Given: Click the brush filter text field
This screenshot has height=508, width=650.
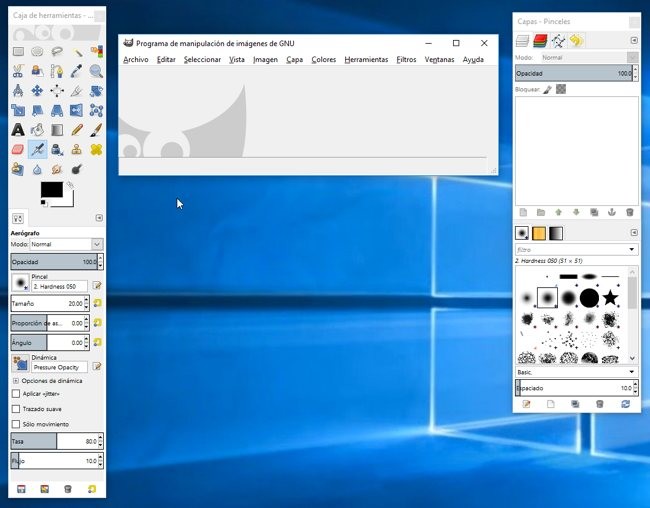Looking at the screenshot, I should 571,250.
